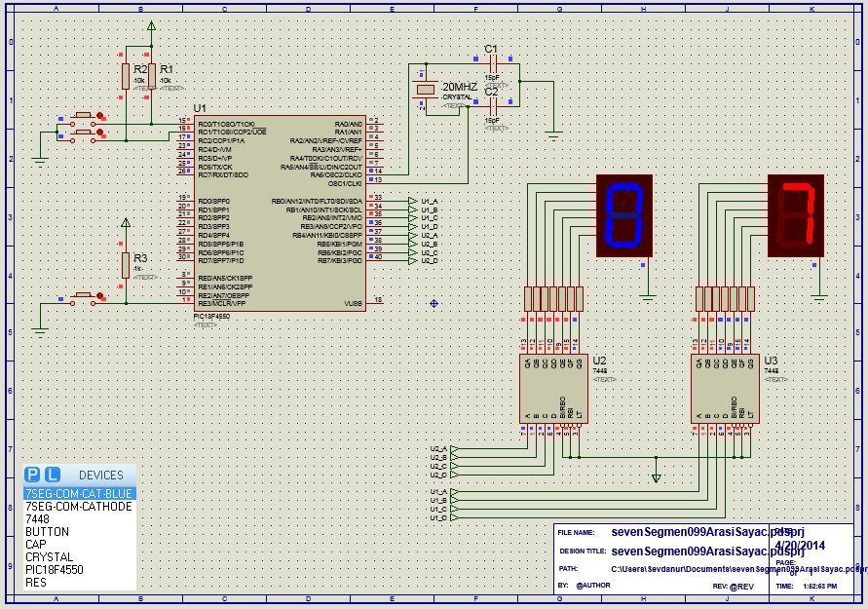
Task: Click the L (library) button in Devices
Action: click(x=52, y=475)
